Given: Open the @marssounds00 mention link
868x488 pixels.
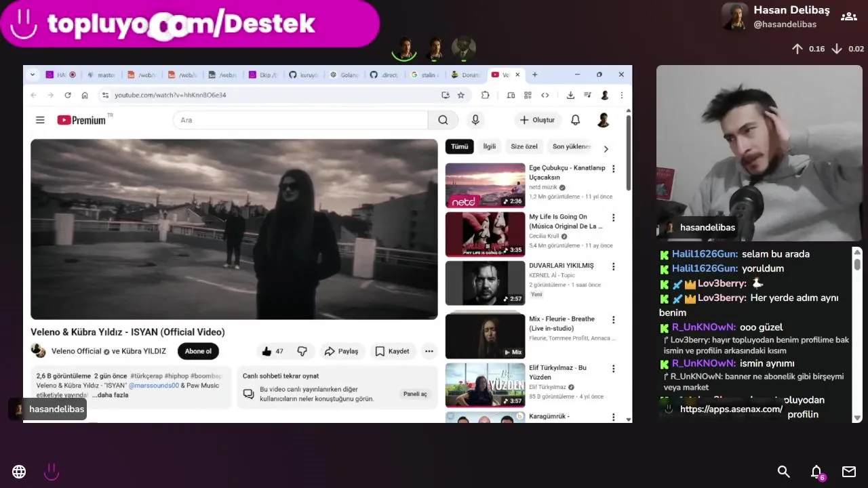Looking at the screenshot, I should 154,385.
